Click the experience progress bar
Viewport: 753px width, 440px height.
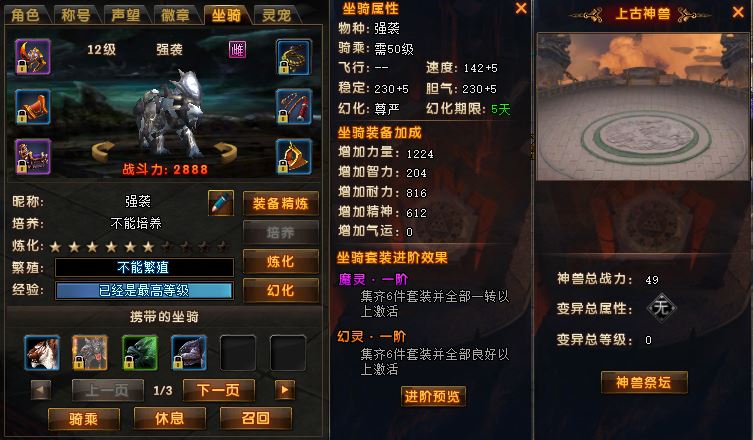[x=144, y=290]
